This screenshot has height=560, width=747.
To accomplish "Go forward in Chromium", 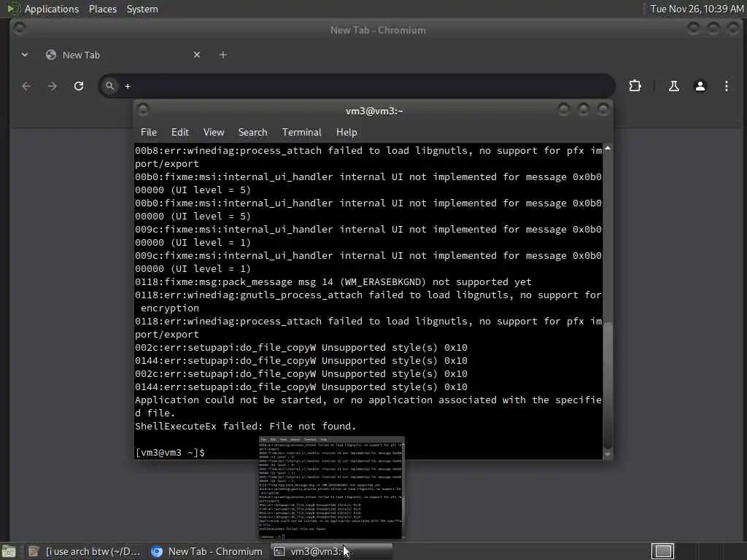I will click(53, 86).
